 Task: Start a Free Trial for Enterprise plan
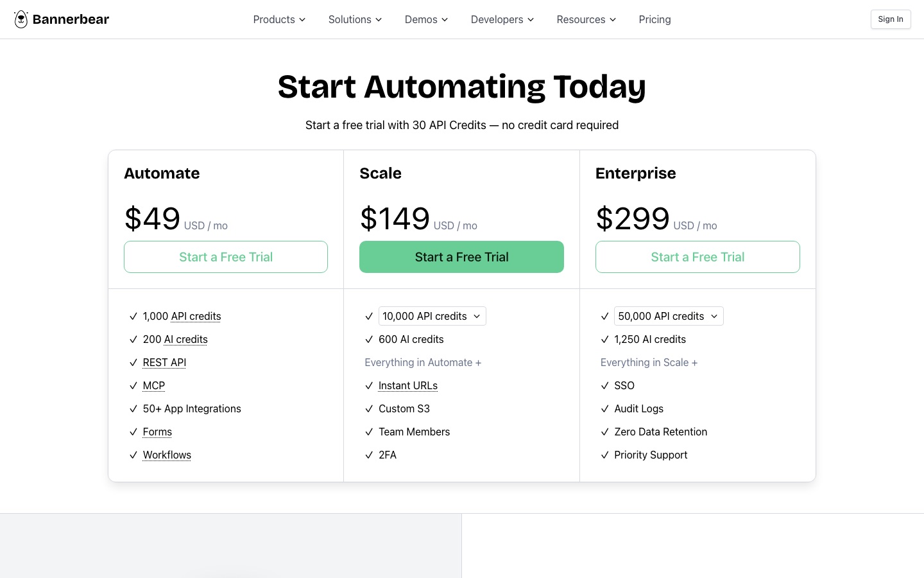pyautogui.click(x=697, y=257)
